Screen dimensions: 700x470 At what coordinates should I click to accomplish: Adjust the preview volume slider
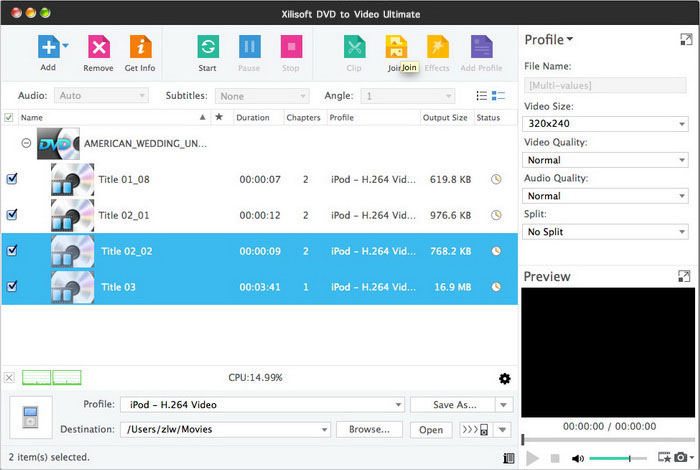(618, 458)
